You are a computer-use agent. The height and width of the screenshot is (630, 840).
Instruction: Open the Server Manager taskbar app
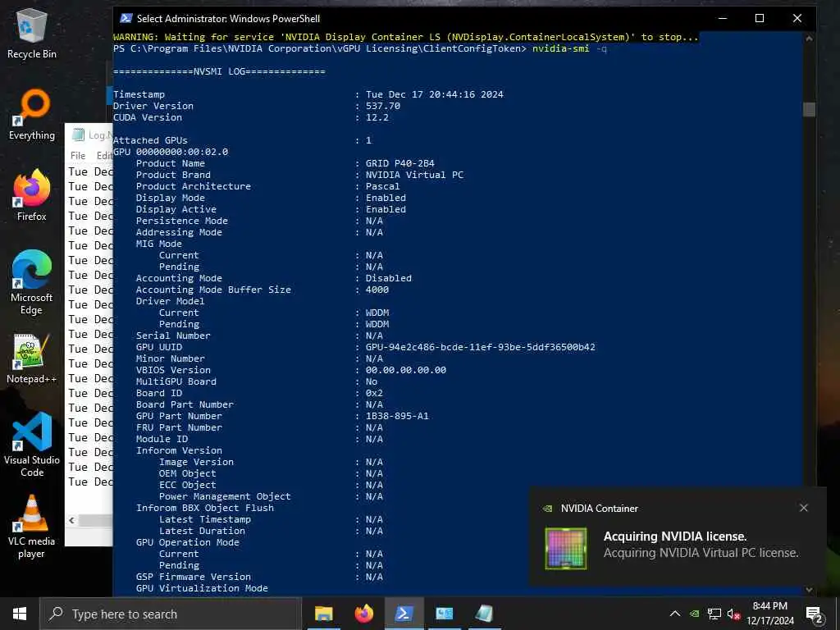[444, 614]
